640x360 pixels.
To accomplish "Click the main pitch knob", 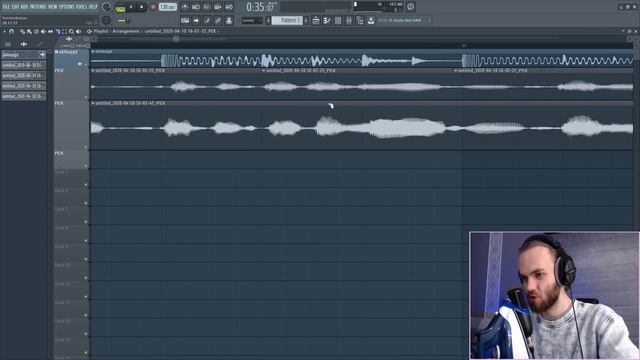I will (x=106, y=20).
